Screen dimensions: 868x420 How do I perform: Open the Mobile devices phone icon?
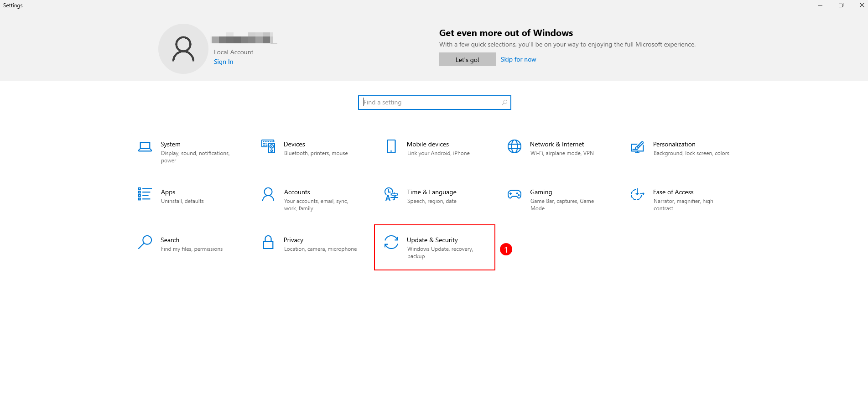tap(391, 146)
